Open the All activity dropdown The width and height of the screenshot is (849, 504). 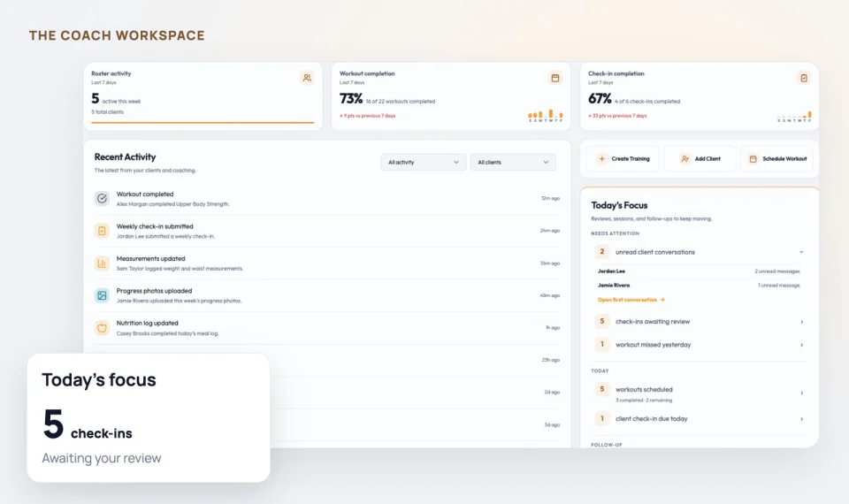pyautogui.click(x=424, y=163)
